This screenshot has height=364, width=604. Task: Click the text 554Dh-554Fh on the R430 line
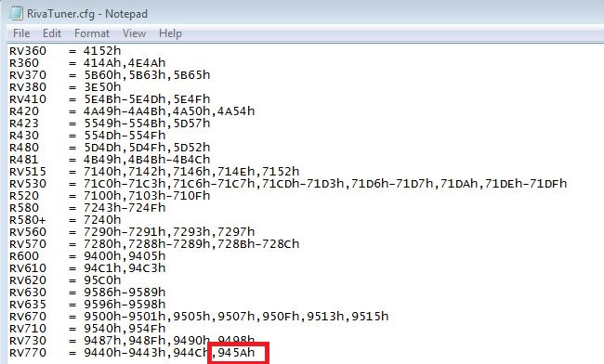coord(125,136)
